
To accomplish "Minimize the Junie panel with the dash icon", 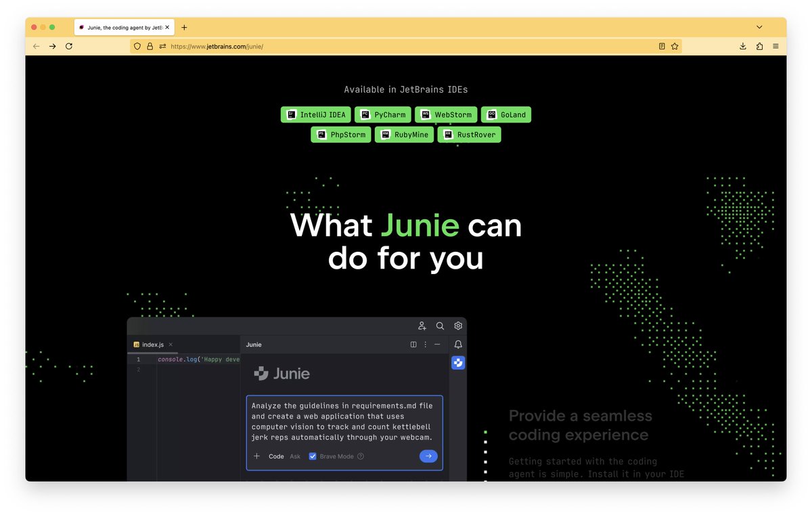I will tap(437, 344).
